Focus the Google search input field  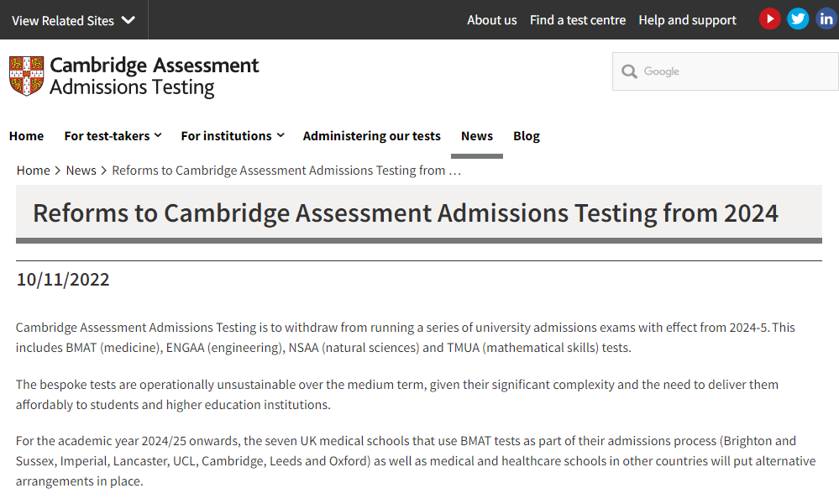(725, 71)
